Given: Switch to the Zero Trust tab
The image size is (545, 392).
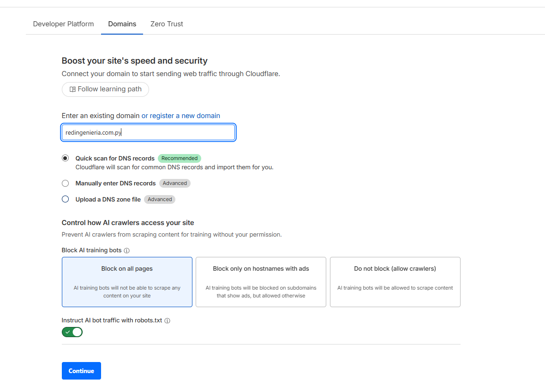Looking at the screenshot, I should [x=167, y=24].
